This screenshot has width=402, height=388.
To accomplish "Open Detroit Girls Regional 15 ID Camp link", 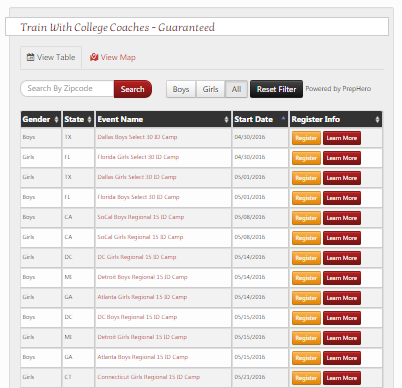I will click(142, 337).
